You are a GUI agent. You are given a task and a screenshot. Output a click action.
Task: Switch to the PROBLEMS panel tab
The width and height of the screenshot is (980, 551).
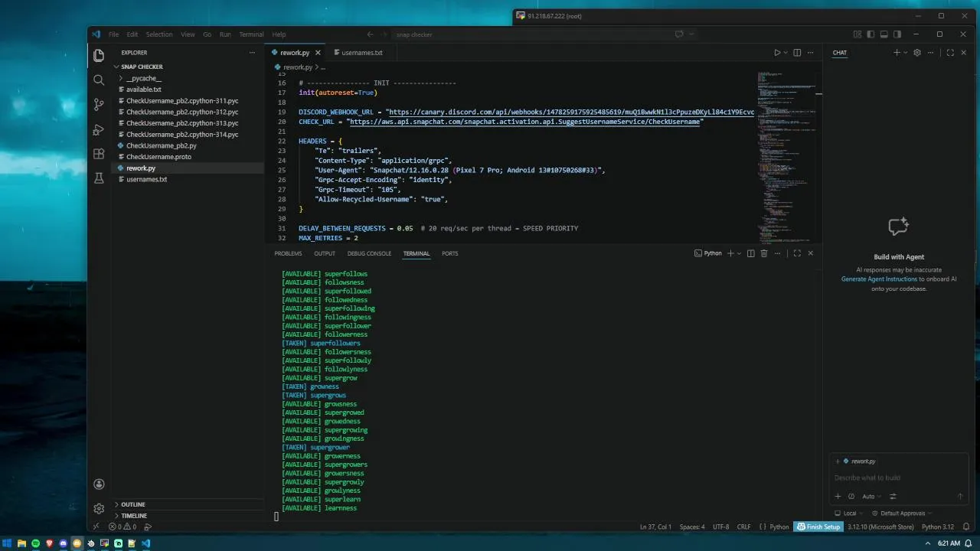point(288,253)
